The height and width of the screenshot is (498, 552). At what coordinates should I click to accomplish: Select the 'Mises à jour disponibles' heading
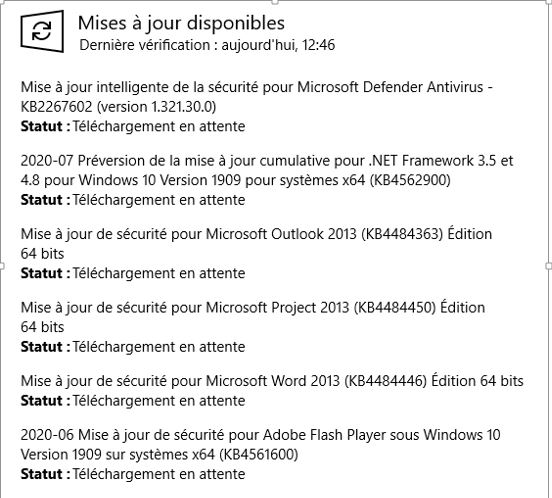(181, 23)
